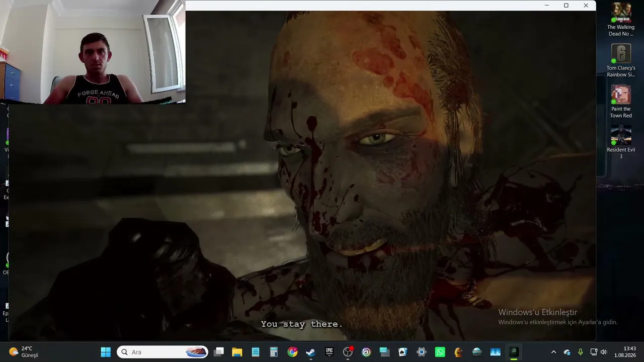Click the webcam overlay feed

click(93, 52)
